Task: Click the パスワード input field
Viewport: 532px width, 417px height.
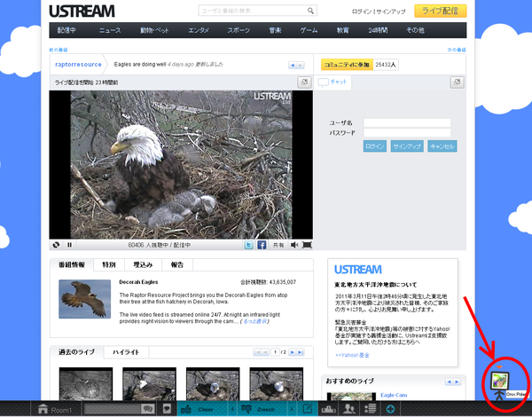Action: pyautogui.click(x=407, y=133)
